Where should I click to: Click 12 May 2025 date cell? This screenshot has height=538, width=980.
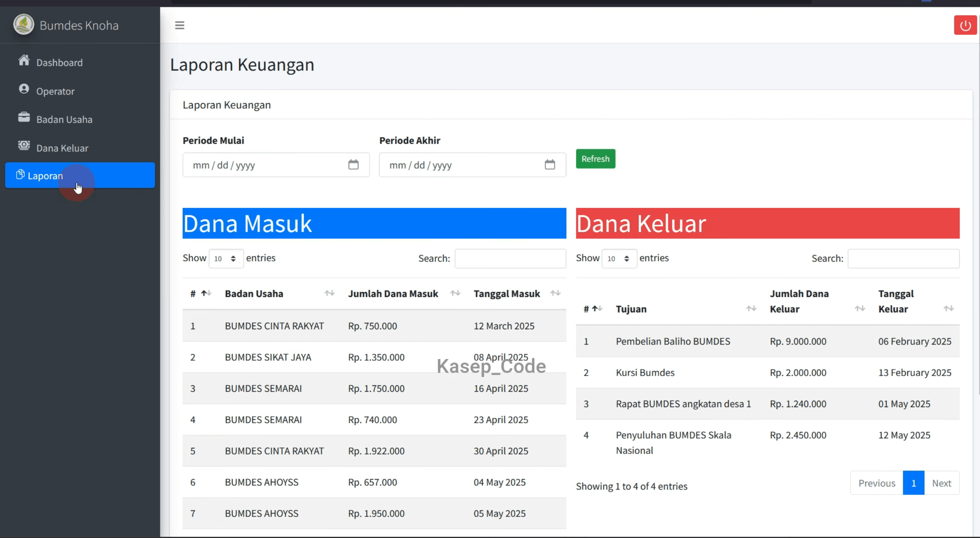pyautogui.click(x=904, y=435)
